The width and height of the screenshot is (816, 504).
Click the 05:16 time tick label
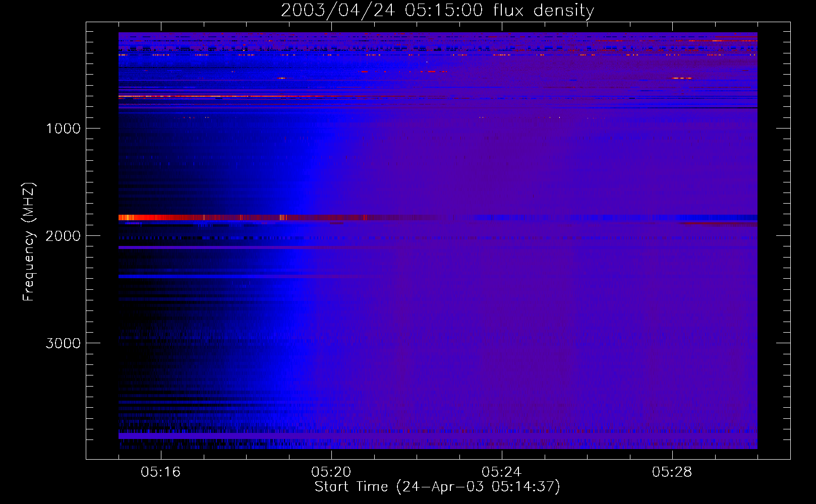point(161,472)
